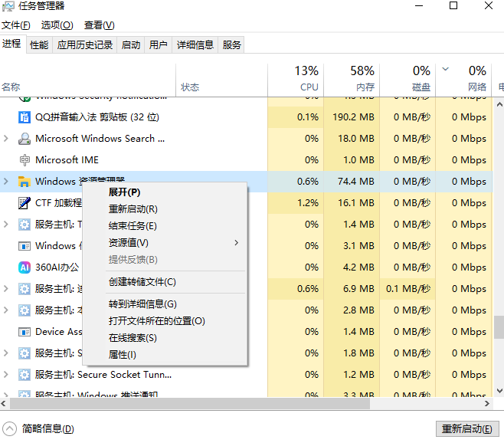Screen dimensions: 504x443
Task: Click the gear icon of 服务主机: T row
Action: click(25, 225)
